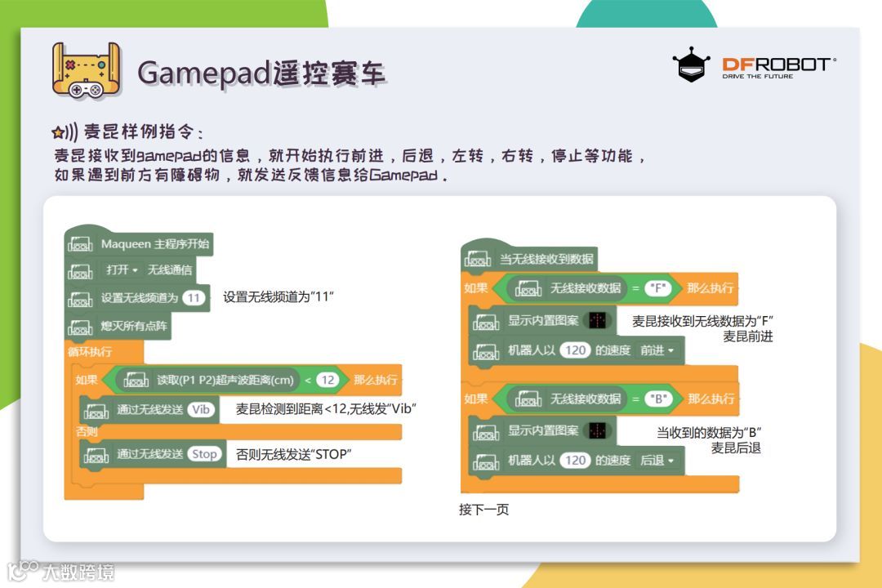Viewport: 882px width, 588px height.
Task: Select the 当无线接收到数据 hat block
Action: coord(530,259)
